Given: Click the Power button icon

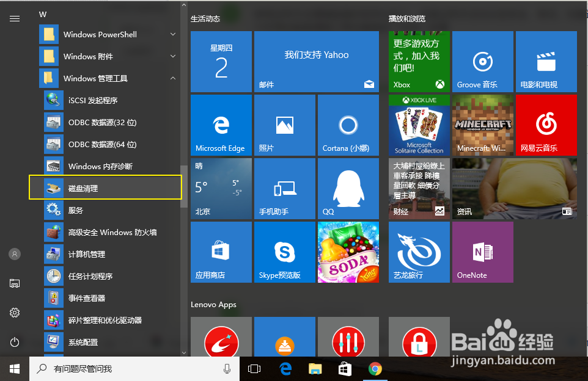Looking at the screenshot, I should (x=15, y=342).
